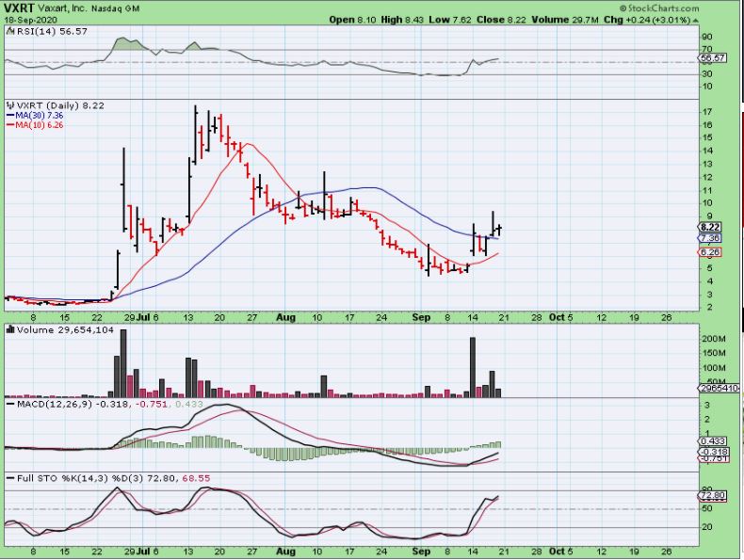Click the mid-July price peak bar near 17
The height and width of the screenshot is (560, 744).
[196, 136]
